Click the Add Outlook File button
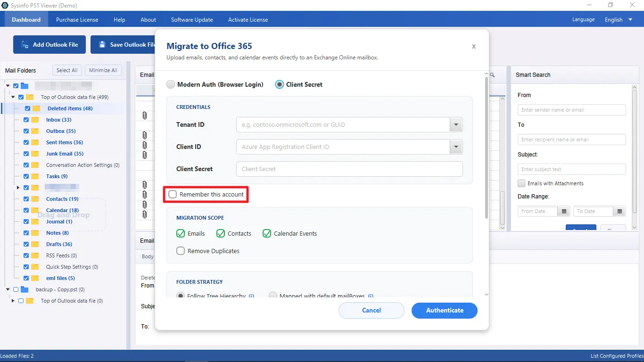644x362 pixels. tap(50, 45)
